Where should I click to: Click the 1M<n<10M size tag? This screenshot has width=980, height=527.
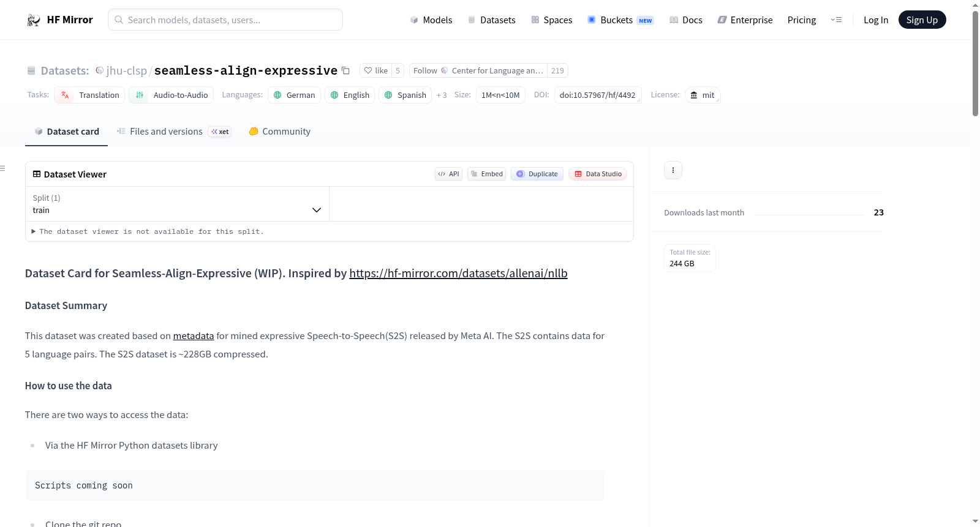(500, 95)
